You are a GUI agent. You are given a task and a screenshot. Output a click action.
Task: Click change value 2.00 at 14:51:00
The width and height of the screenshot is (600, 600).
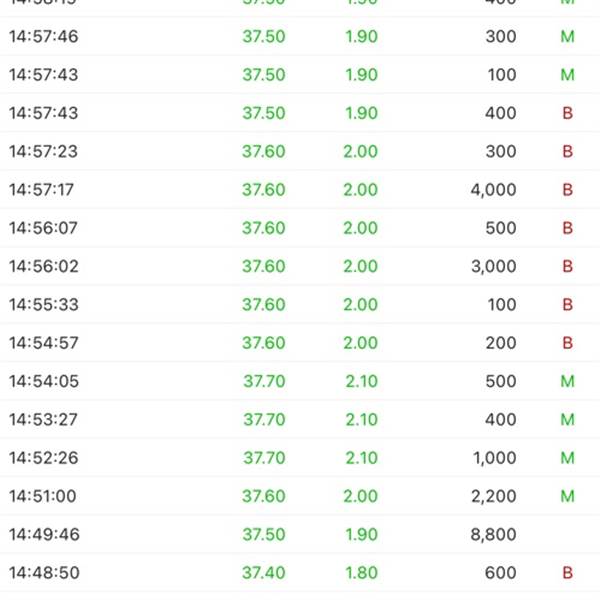(x=360, y=496)
